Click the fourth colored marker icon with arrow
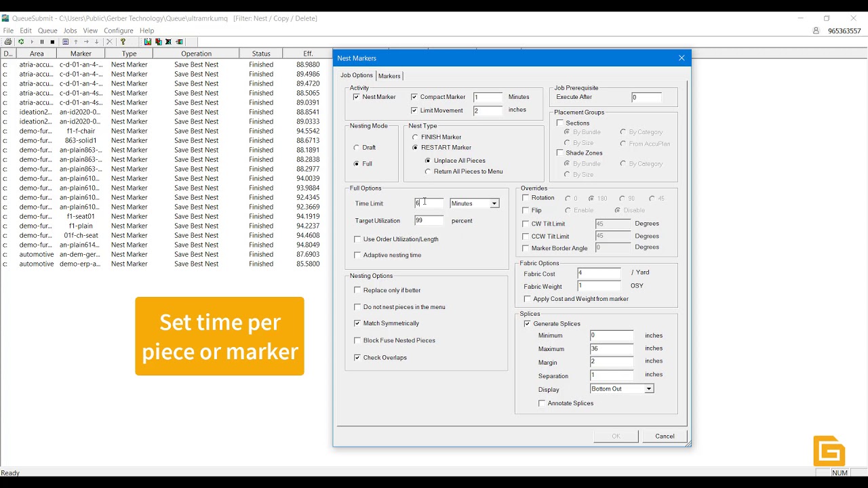The image size is (868, 488). point(179,42)
